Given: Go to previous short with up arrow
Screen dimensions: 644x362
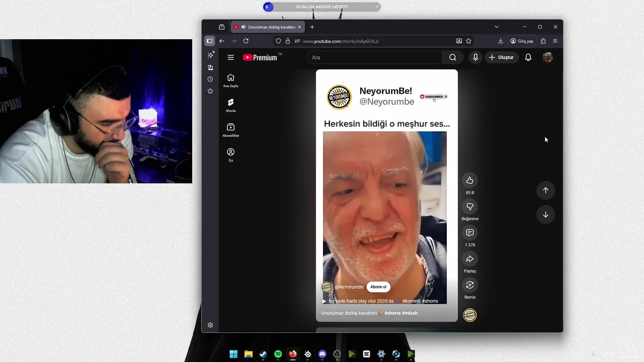Looking at the screenshot, I should tap(545, 190).
